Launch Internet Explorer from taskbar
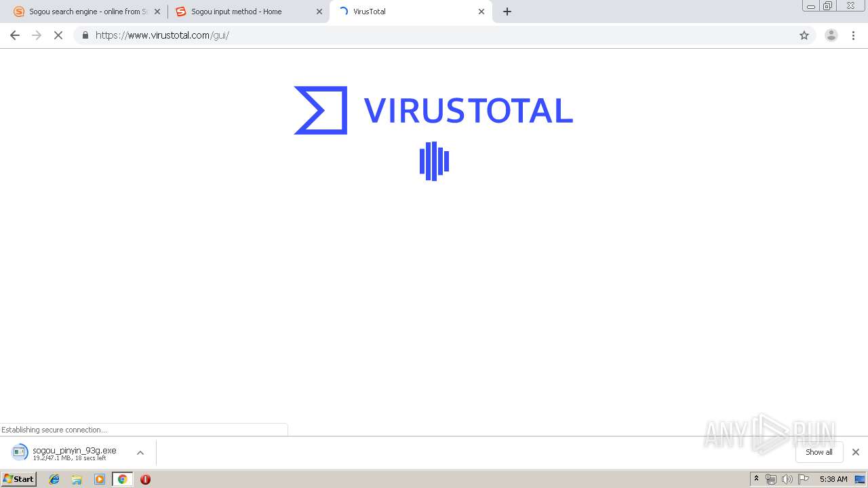Screen dimensions: 868x488 coord(54,479)
